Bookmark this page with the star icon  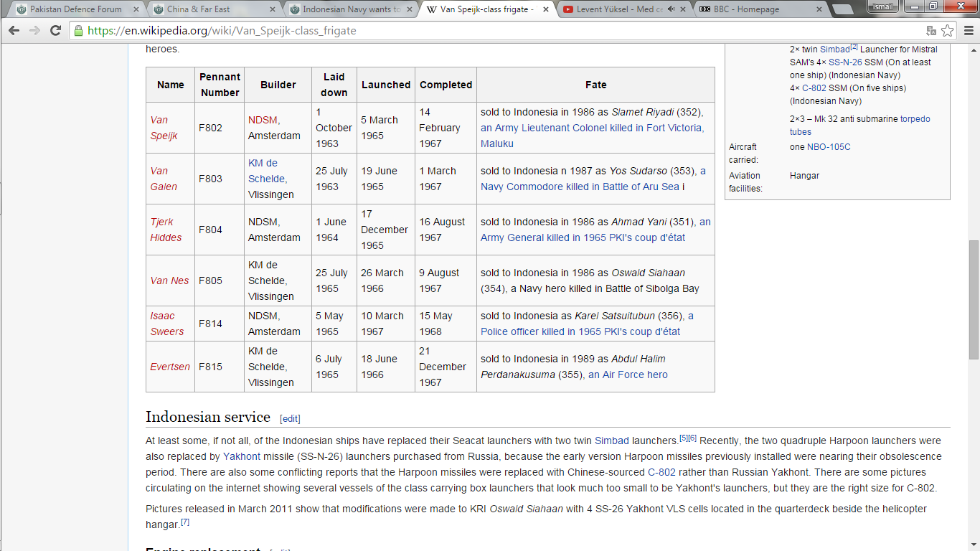pos(948,31)
